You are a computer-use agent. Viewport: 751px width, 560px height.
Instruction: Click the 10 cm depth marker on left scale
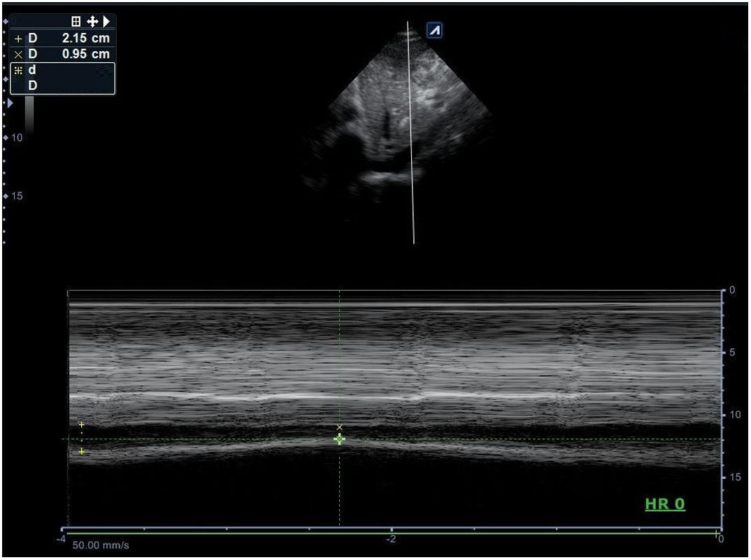(15, 138)
